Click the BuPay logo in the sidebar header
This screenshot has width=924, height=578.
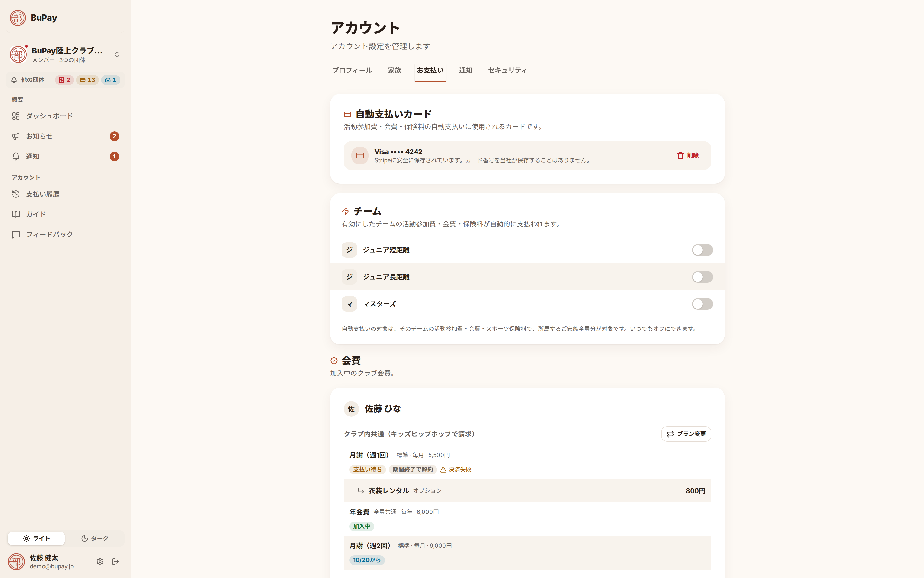click(x=18, y=18)
